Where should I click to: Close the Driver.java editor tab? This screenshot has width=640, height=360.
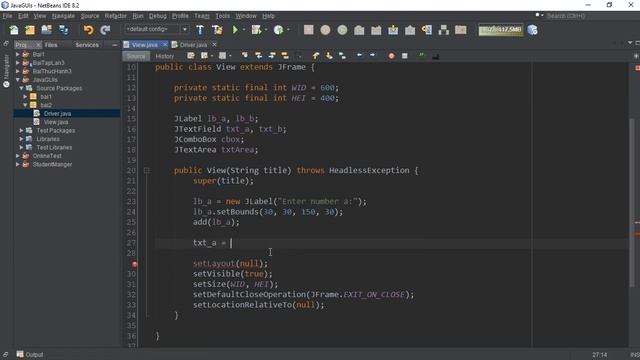tap(214, 44)
